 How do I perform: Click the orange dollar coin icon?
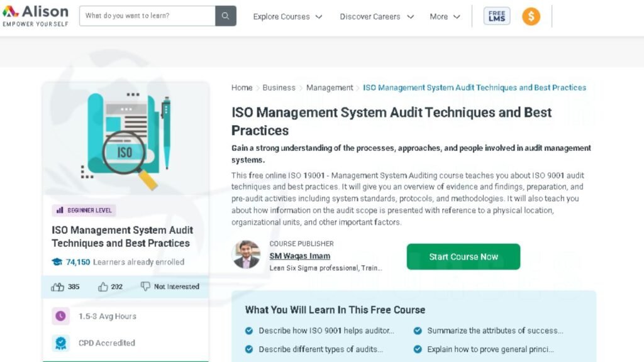531,16
